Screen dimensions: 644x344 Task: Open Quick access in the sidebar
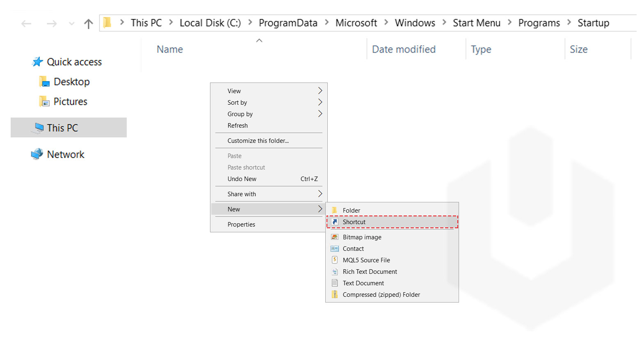74,62
